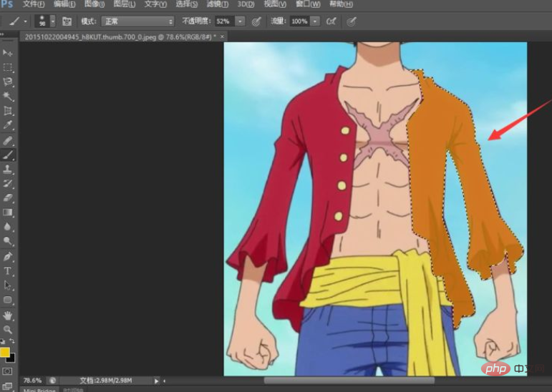Select the Crop tool
The width and height of the screenshot is (552, 392).
click(x=8, y=110)
